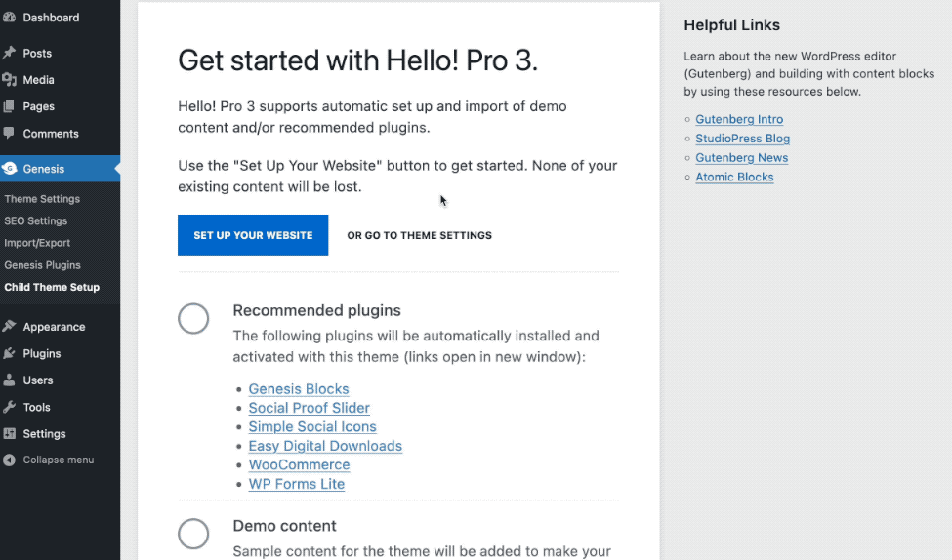Click Set Up Your Website button
Viewport: 952px width, 560px height.
[253, 235]
